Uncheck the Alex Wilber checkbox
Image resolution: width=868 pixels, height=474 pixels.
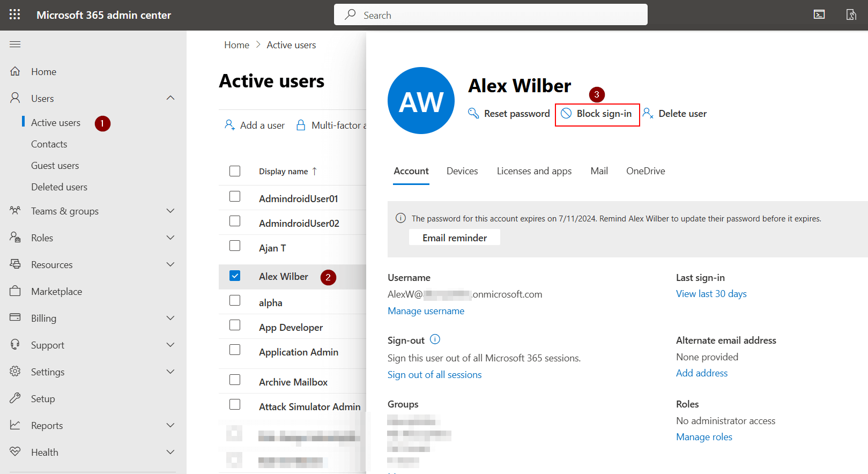235,276
